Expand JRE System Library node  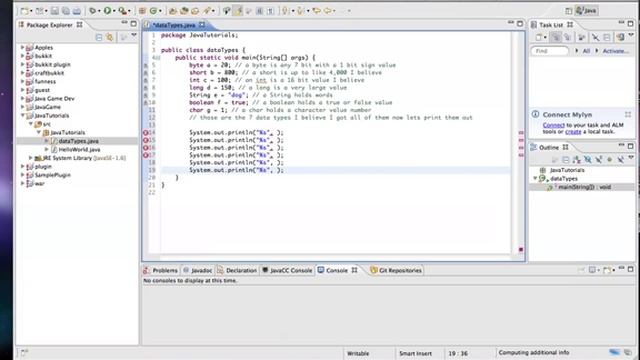31,158
